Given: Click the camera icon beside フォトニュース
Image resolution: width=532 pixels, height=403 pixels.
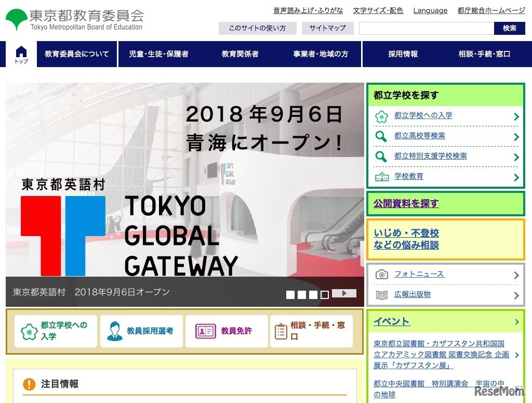Looking at the screenshot, I should click(382, 275).
